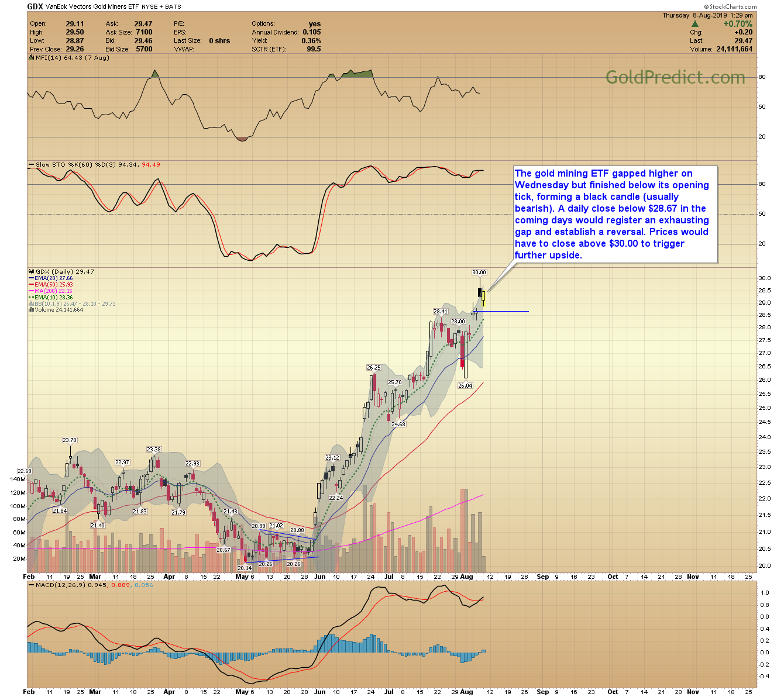Click the Low price '28.87'
Screen dimensions: 784x697
coord(74,41)
